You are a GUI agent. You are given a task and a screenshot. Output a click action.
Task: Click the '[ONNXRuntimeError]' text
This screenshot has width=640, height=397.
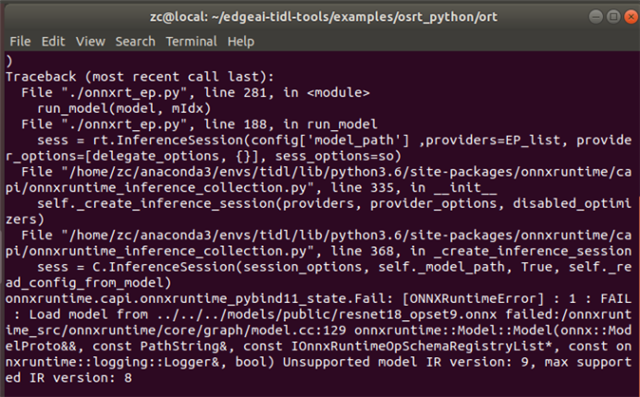473,299
